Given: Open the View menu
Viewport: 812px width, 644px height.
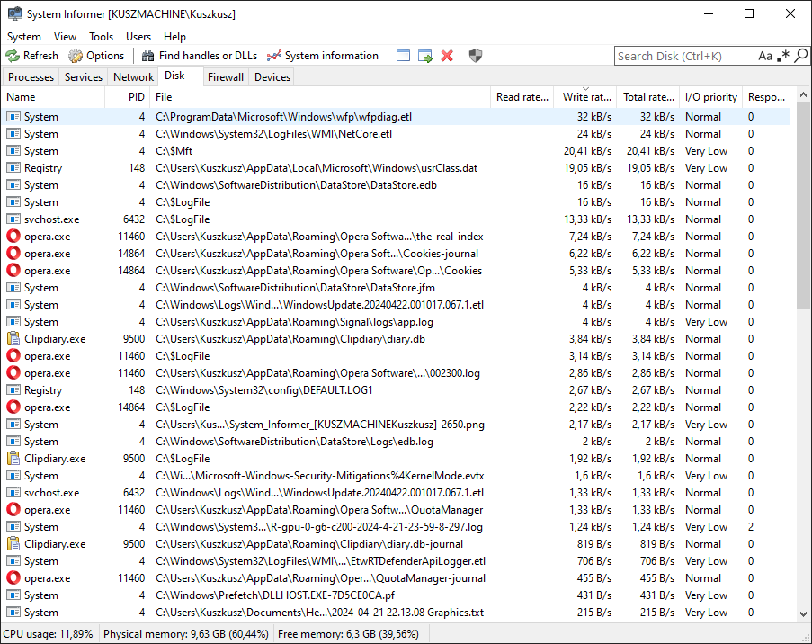Looking at the screenshot, I should point(65,37).
